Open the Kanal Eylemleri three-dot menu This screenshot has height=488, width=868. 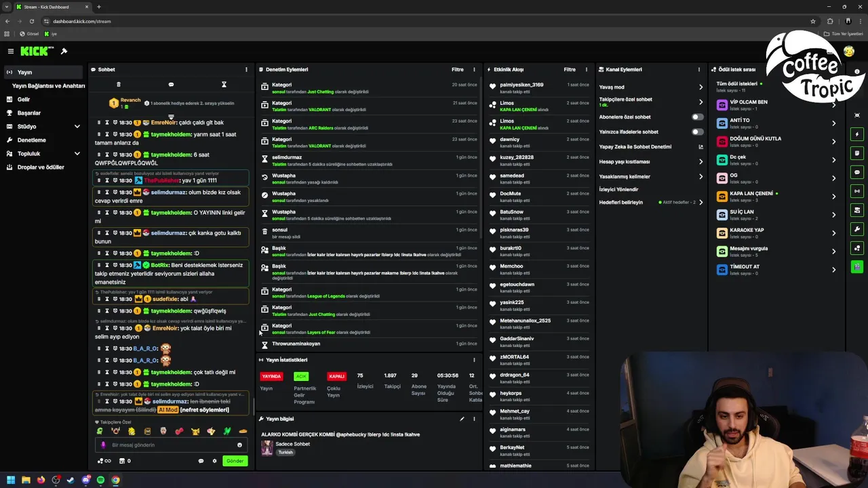tap(699, 69)
